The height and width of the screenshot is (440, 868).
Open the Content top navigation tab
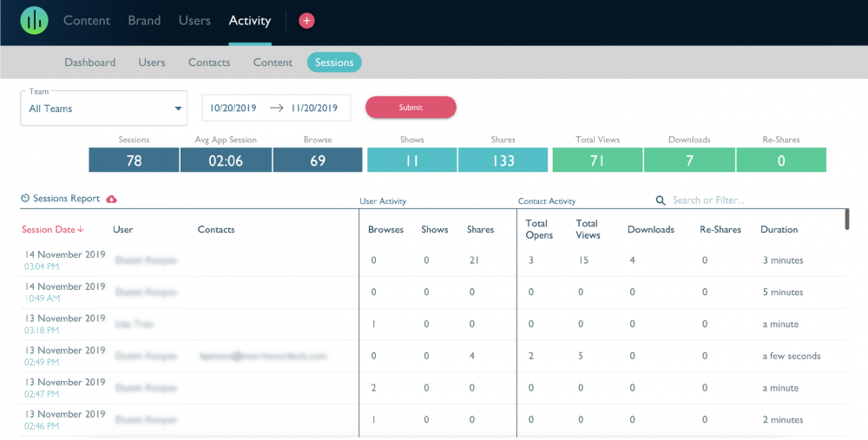tap(87, 21)
